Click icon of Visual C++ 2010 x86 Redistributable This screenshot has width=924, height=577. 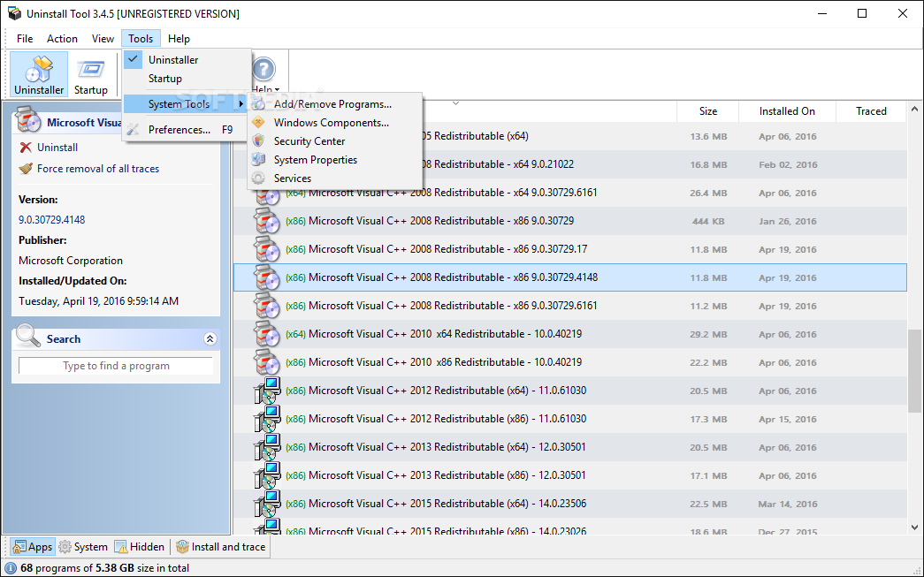pos(266,362)
